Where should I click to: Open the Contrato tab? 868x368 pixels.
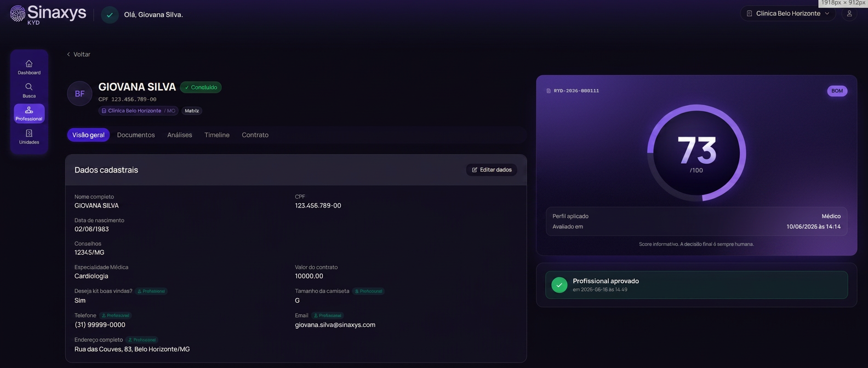pyautogui.click(x=255, y=135)
